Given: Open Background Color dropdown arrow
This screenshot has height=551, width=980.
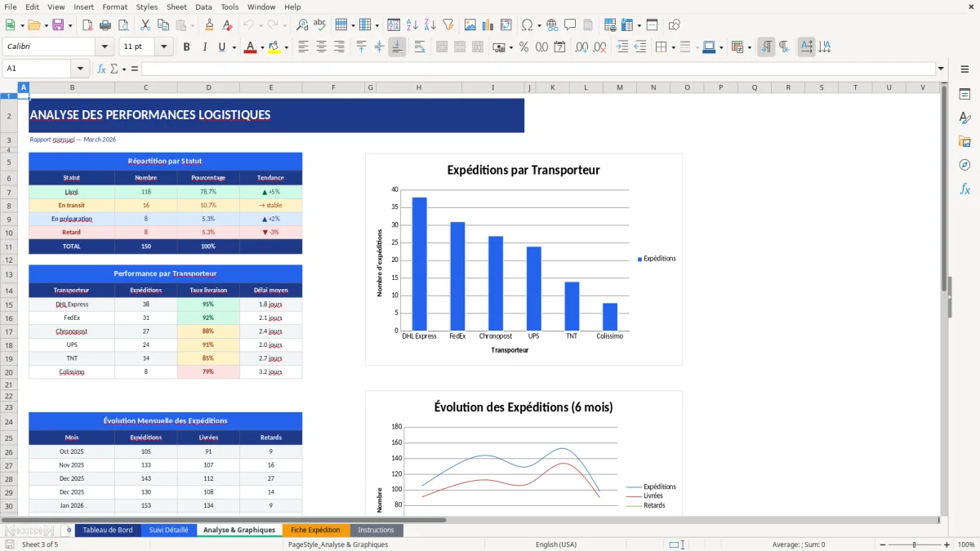Looking at the screenshot, I should [286, 47].
